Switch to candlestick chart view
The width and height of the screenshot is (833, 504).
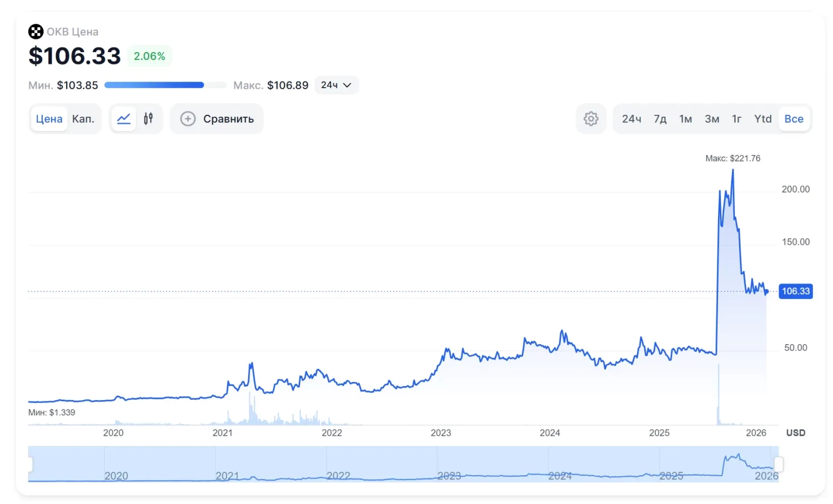148,119
